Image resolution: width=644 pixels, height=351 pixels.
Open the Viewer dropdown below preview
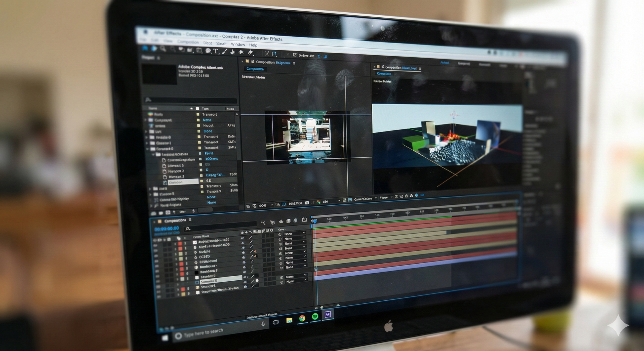pyautogui.click(x=386, y=198)
